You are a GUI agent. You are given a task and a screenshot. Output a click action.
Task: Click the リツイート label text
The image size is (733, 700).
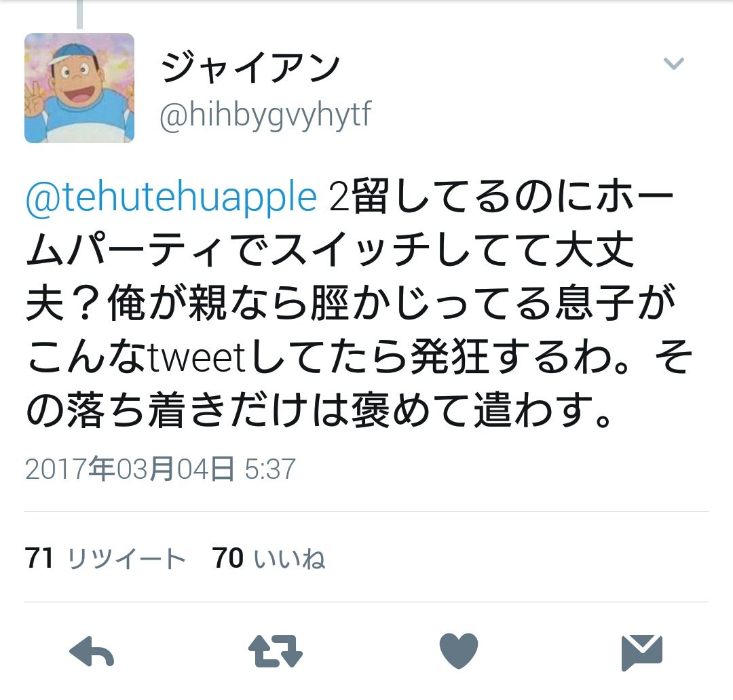(x=126, y=559)
